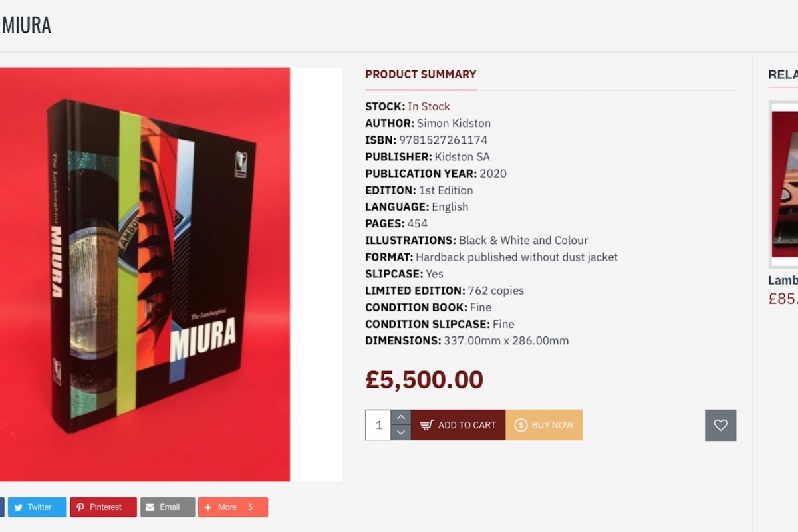Click the MIURA page title heading
798x532 pixels.
click(x=27, y=25)
